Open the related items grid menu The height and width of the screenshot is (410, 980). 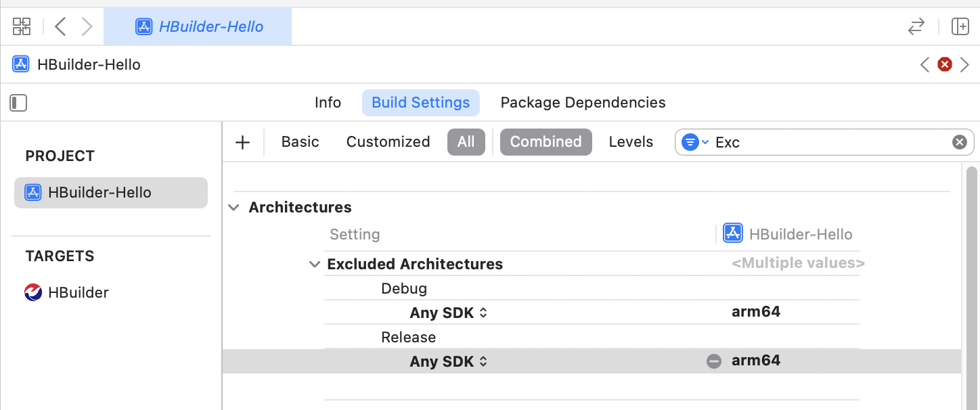22,26
